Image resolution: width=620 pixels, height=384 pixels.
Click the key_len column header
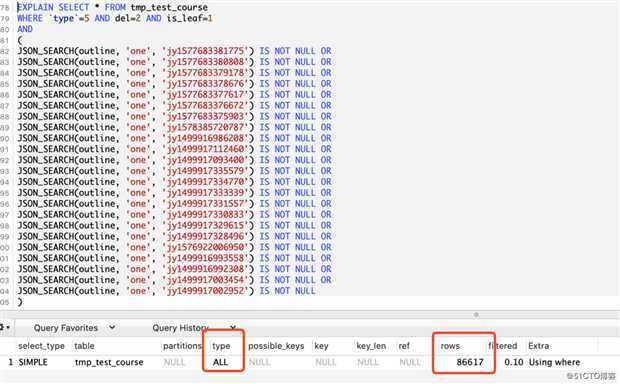coord(371,346)
